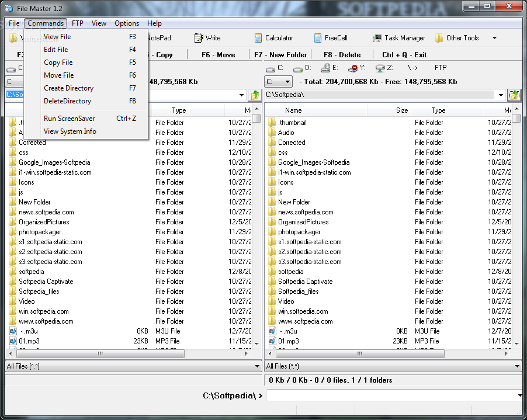Click in the command line input field
Viewport: 527px width, 420px height.
(392, 395)
